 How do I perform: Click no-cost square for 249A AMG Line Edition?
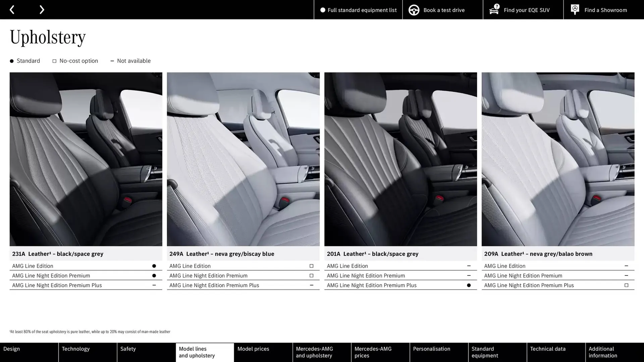[x=311, y=266]
